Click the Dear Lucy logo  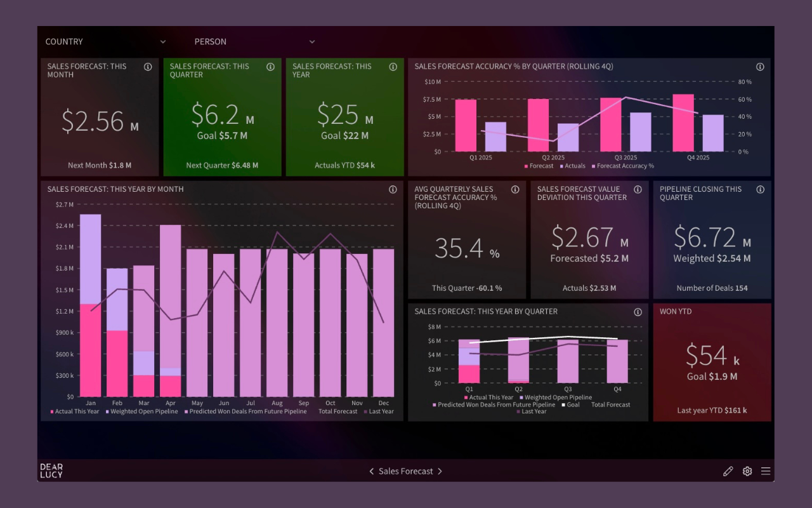coord(51,470)
